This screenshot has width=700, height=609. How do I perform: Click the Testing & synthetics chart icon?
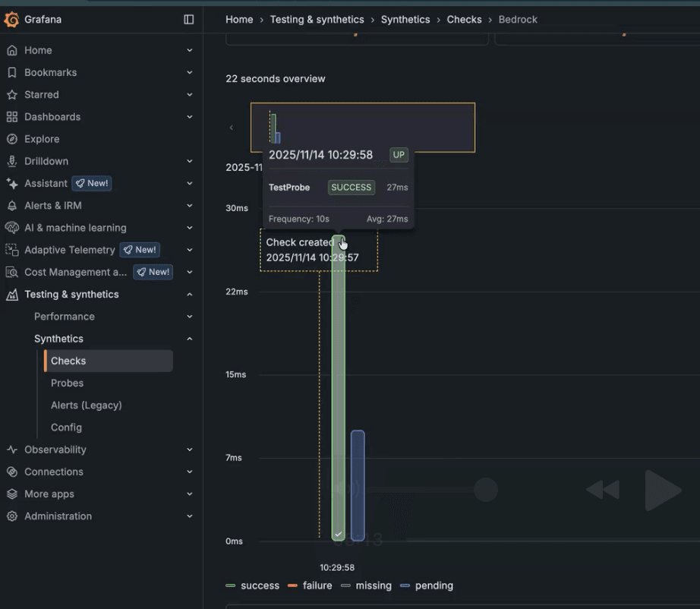(x=12, y=294)
